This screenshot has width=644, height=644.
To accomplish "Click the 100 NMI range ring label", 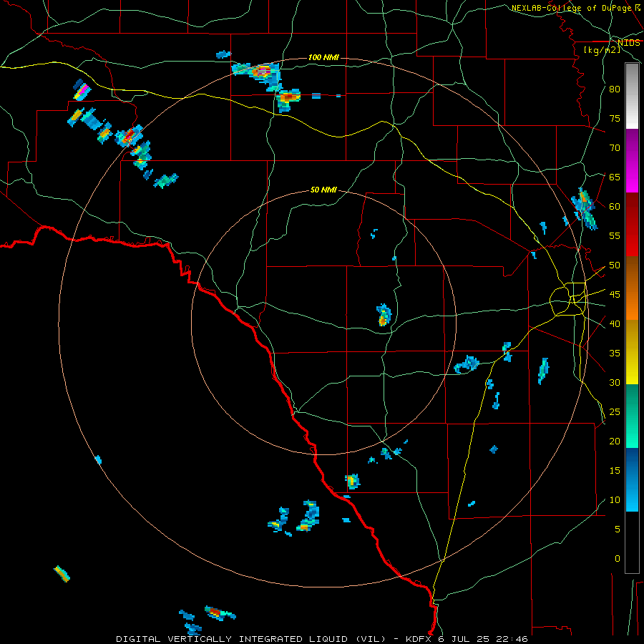I will (323, 57).
